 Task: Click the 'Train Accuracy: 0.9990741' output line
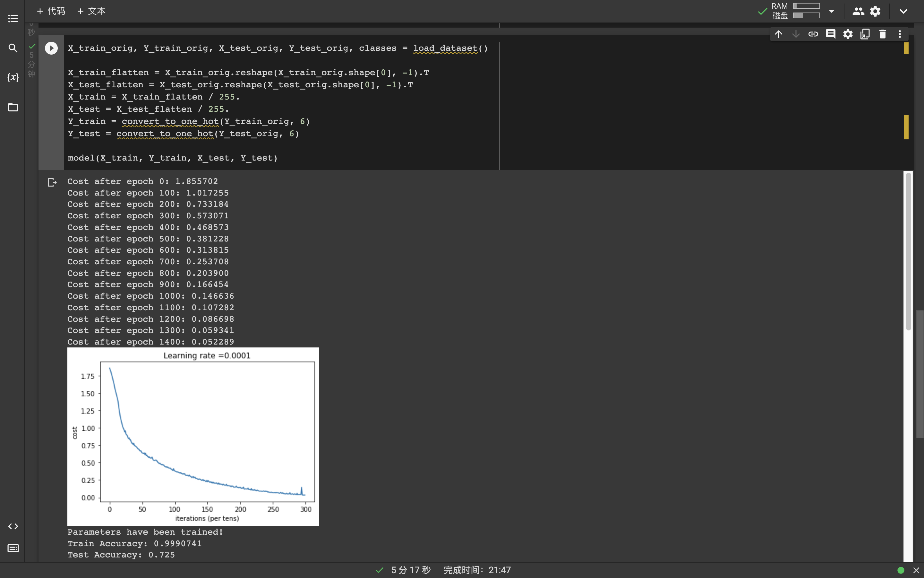click(x=134, y=543)
